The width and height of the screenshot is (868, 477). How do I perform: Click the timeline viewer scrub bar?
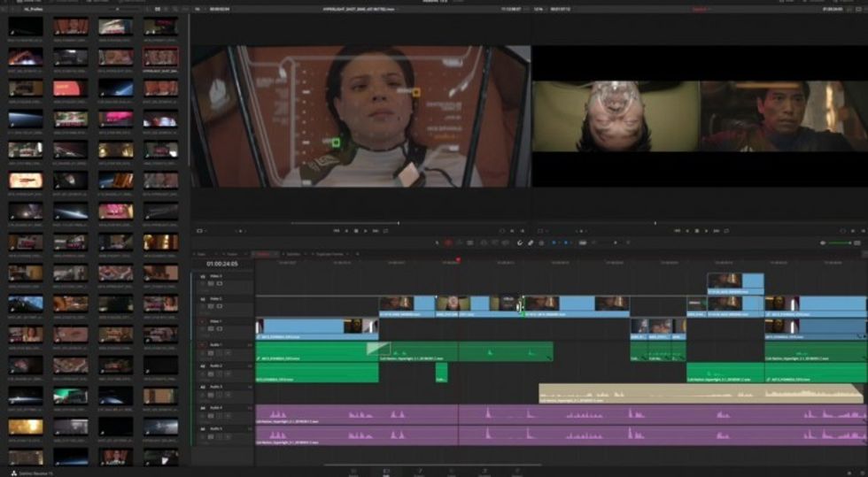point(701,223)
